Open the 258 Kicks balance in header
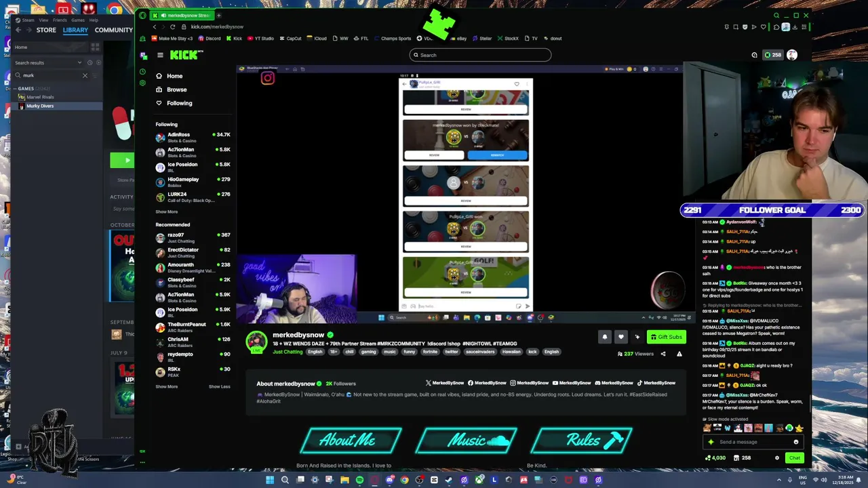Screen dimensions: 868x488 click(x=772, y=55)
